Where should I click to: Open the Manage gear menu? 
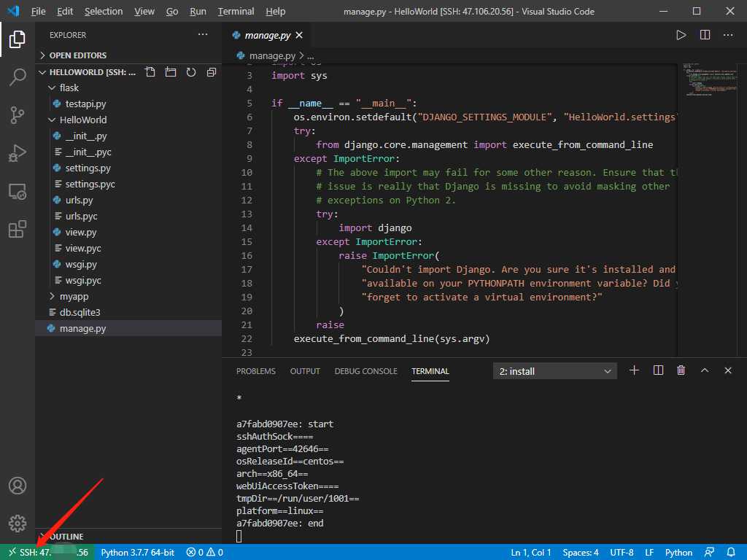(18, 524)
